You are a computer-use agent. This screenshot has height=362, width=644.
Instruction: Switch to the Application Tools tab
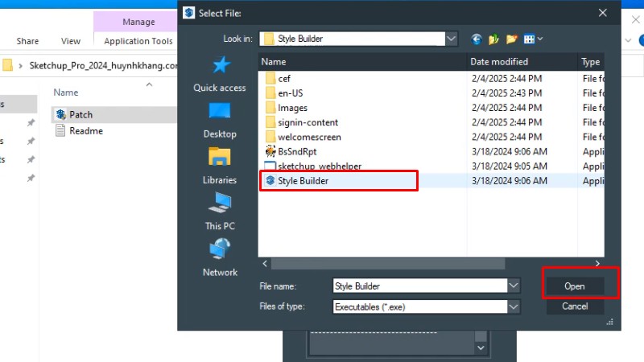(x=138, y=41)
